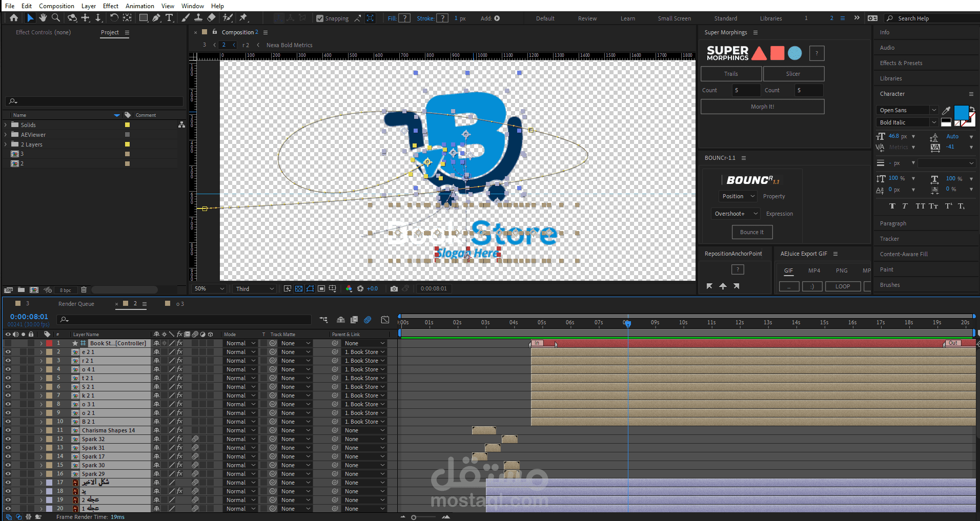980x521 pixels.
Task: Open Mode dropdown for 'Spark 31' layer
Action: coord(240,448)
